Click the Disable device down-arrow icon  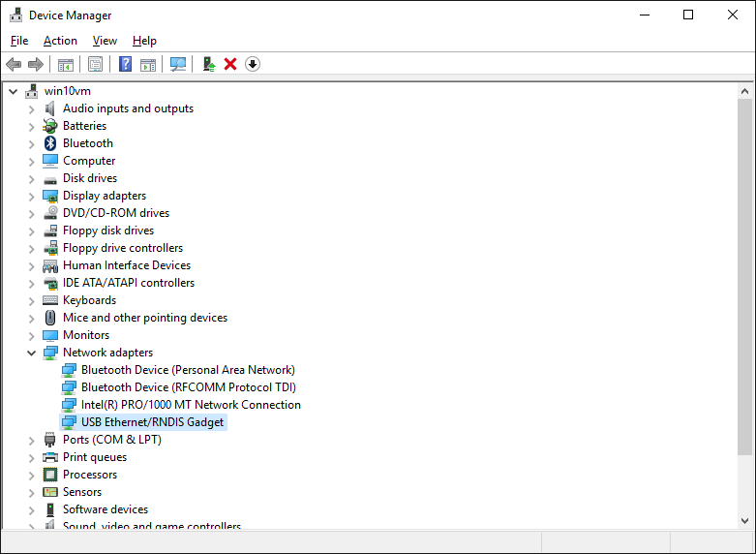(x=253, y=64)
